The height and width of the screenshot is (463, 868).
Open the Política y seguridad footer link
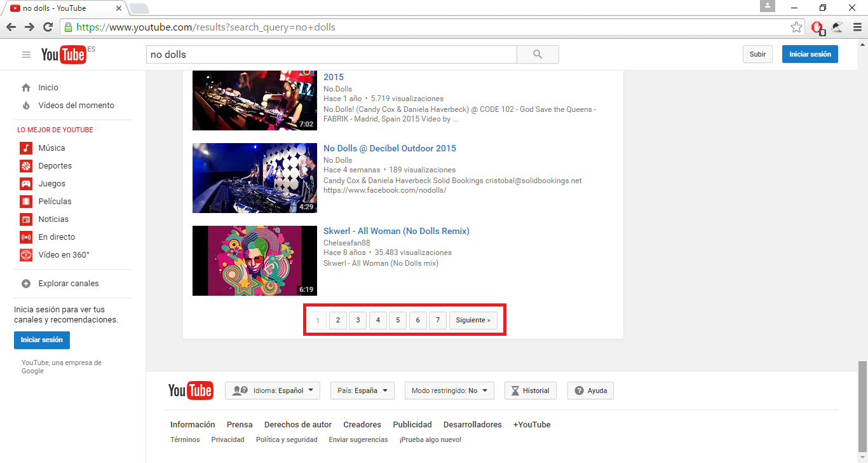coord(287,440)
